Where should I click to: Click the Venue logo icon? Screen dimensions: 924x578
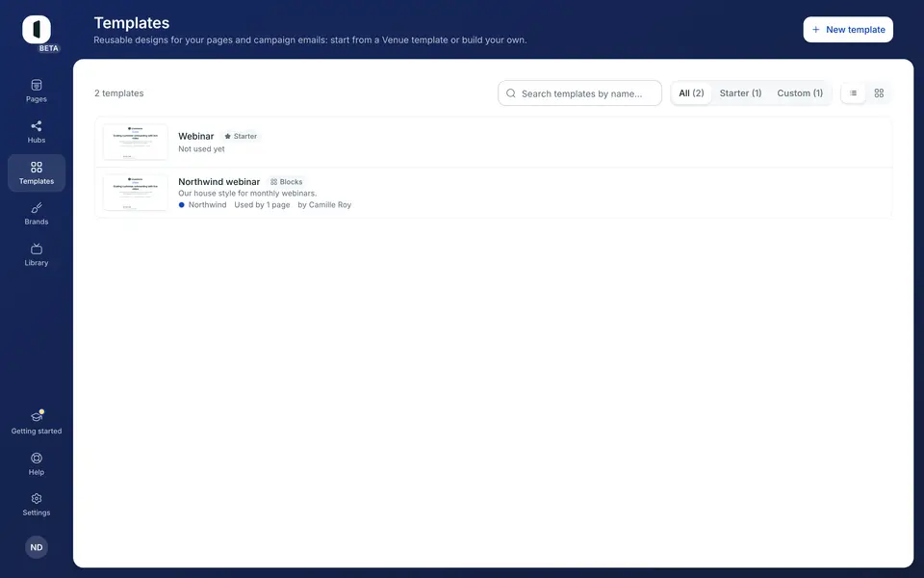click(37, 30)
